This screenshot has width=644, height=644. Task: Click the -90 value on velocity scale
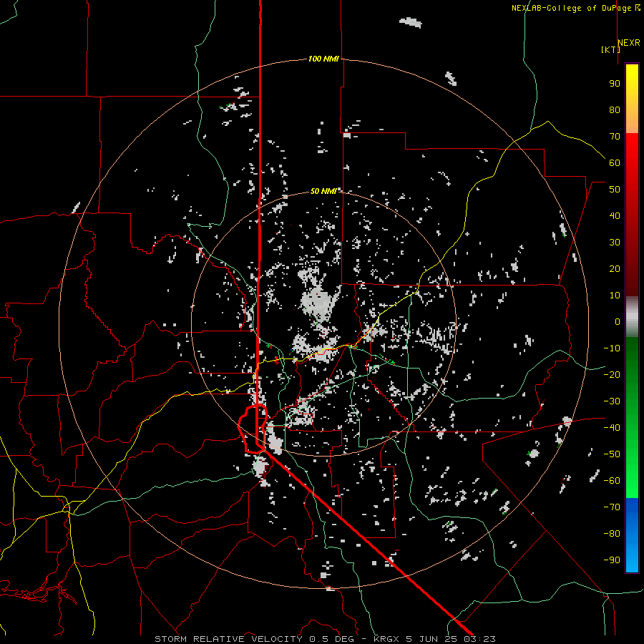click(612, 560)
